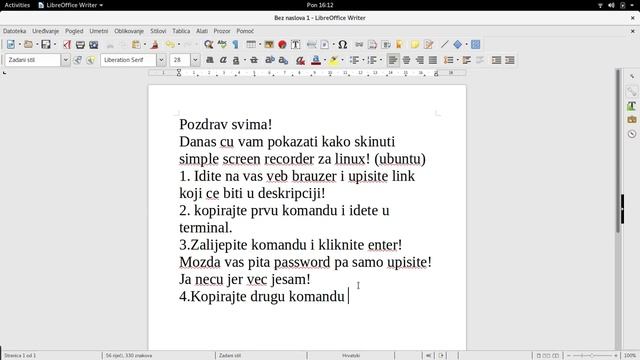Viewport: 640px width, 360px height.
Task: Apply bold formatting
Action: pos(209,60)
